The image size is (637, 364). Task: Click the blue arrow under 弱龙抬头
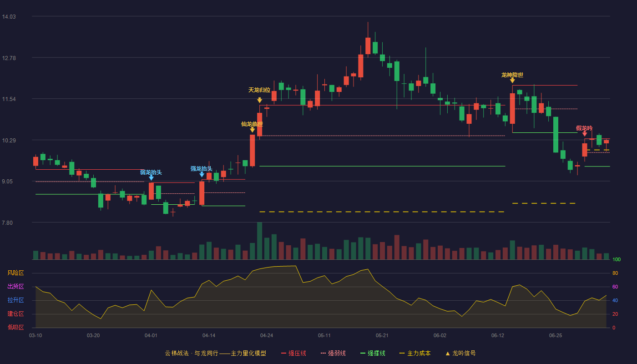tap(151, 178)
